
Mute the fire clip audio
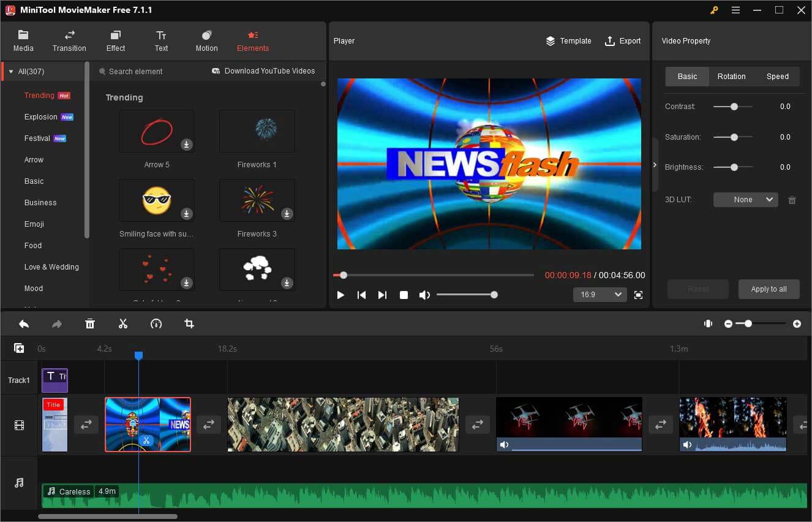coord(687,445)
